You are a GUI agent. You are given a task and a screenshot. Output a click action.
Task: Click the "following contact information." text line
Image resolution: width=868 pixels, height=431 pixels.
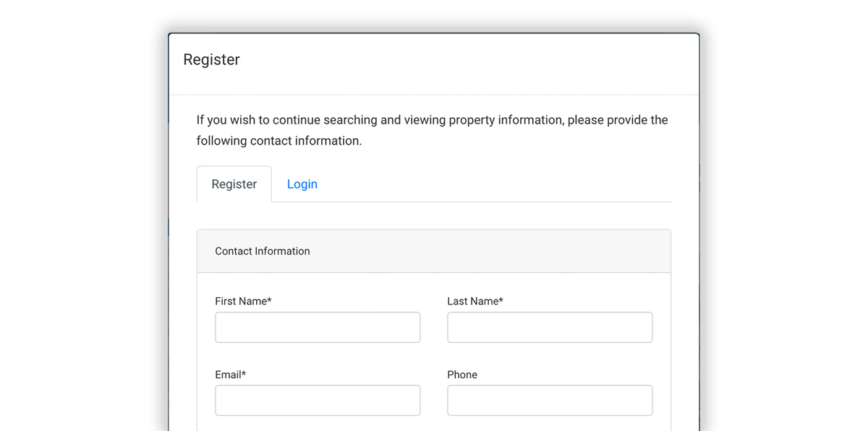pyautogui.click(x=279, y=141)
